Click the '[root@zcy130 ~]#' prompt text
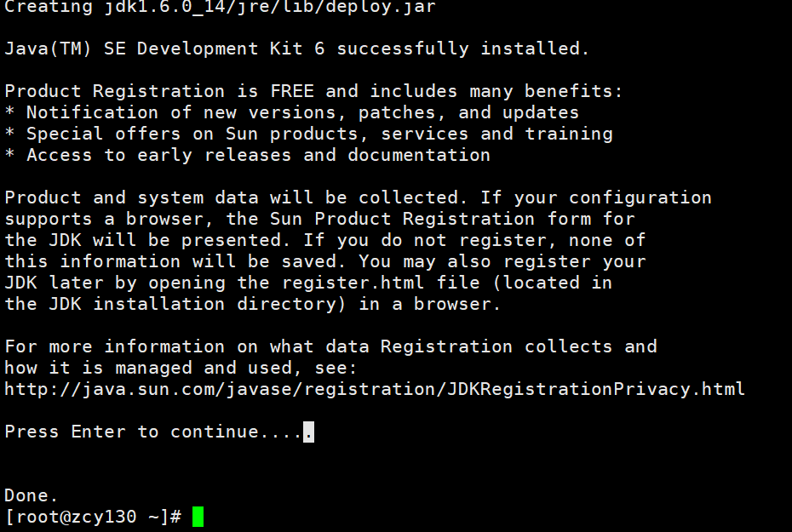This screenshot has width=792, height=532. coord(93,517)
